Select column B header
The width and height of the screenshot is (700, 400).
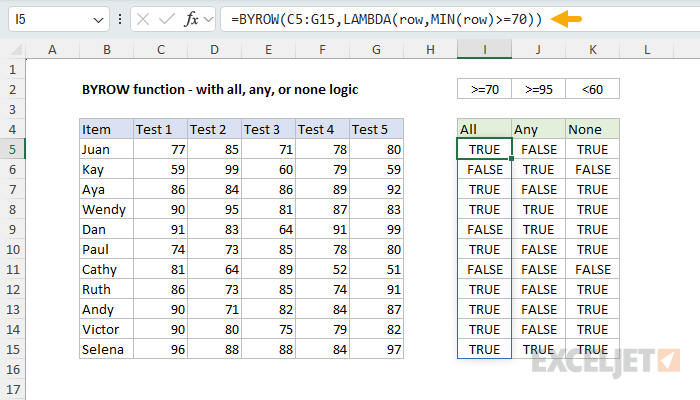click(107, 50)
